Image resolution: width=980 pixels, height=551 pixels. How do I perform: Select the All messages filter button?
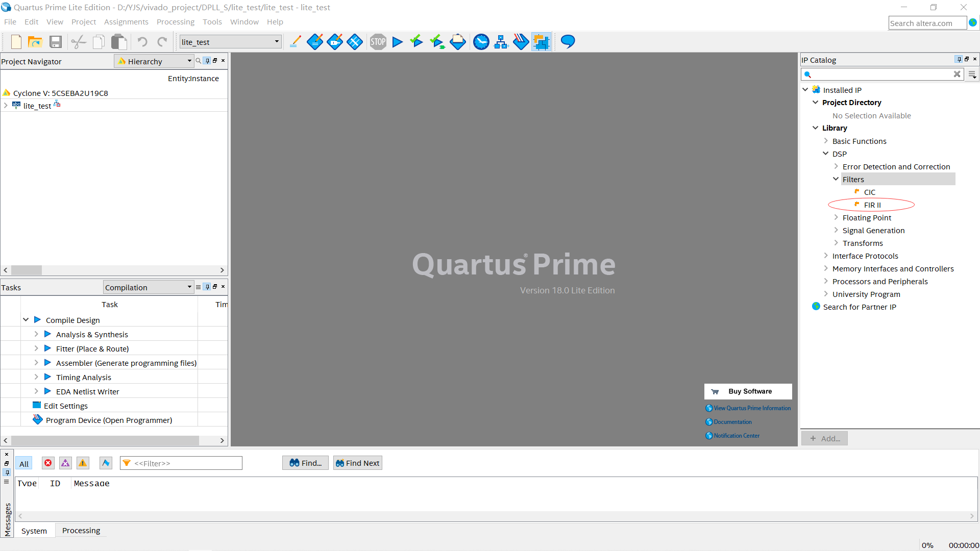pyautogui.click(x=24, y=463)
